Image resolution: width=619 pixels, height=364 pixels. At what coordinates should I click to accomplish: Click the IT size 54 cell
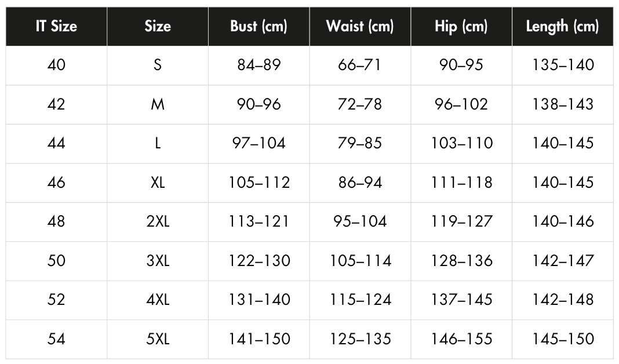[x=56, y=339]
